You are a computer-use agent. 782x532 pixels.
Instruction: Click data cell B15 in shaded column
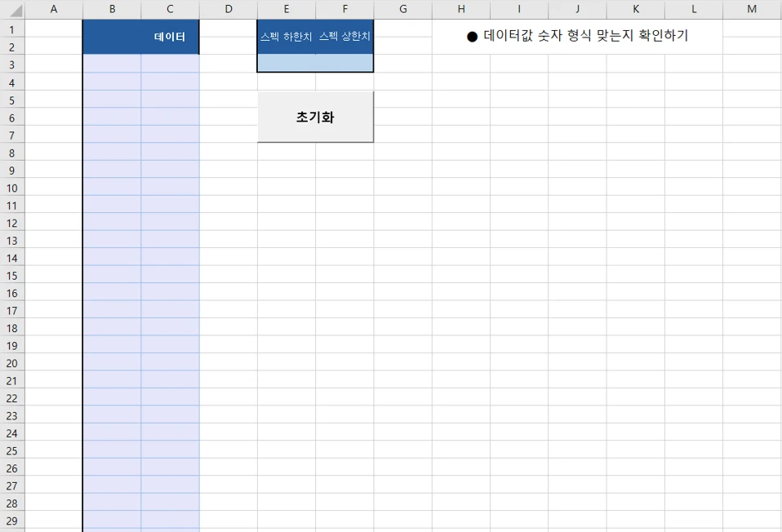[112, 274]
